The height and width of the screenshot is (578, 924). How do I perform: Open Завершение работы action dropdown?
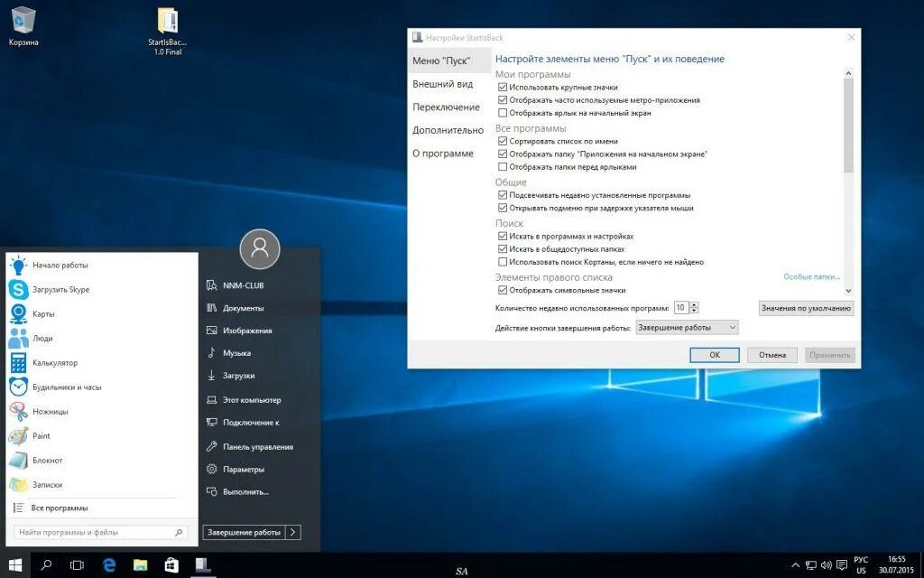tap(687, 327)
